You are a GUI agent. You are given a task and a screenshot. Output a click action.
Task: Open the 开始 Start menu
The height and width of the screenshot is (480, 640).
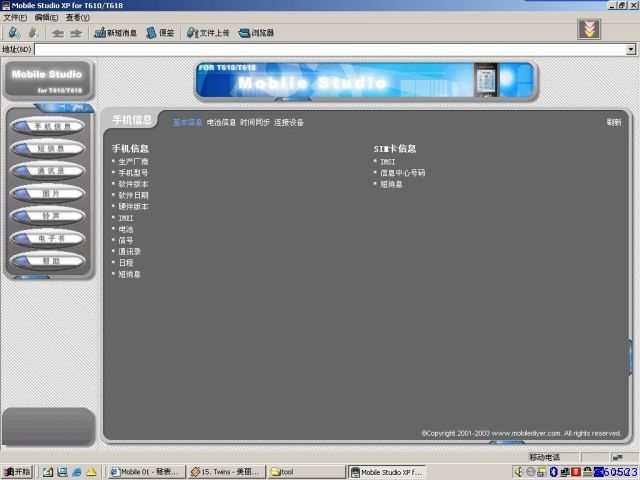17,472
